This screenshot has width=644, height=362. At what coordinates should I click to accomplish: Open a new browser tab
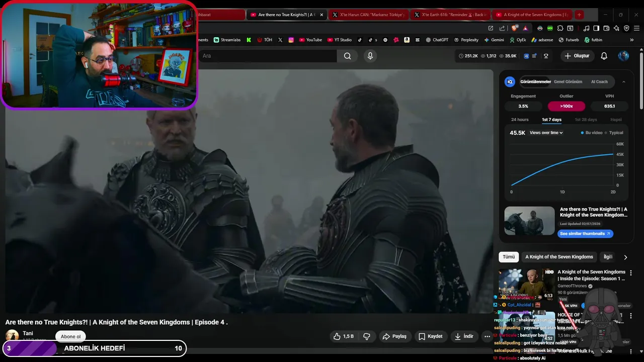tap(579, 15)
